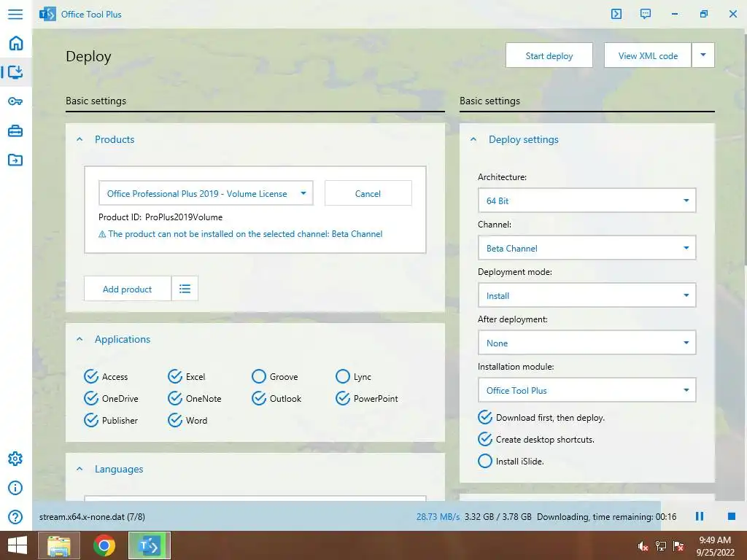Launch Google Chrome from the taskbar
This screenshot has height=560, width=747.
pyautogui.click(x=104, y=545)
